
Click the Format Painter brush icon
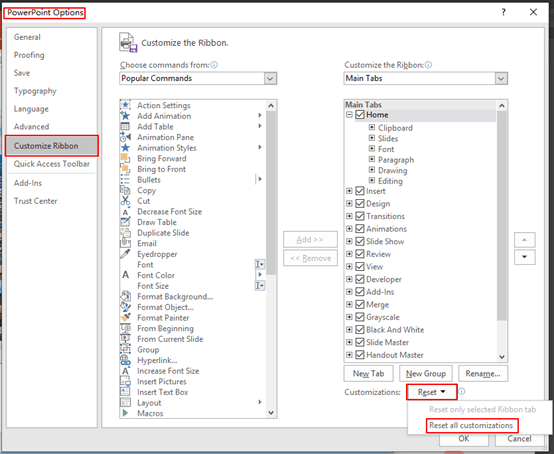[x=125, y=317]
